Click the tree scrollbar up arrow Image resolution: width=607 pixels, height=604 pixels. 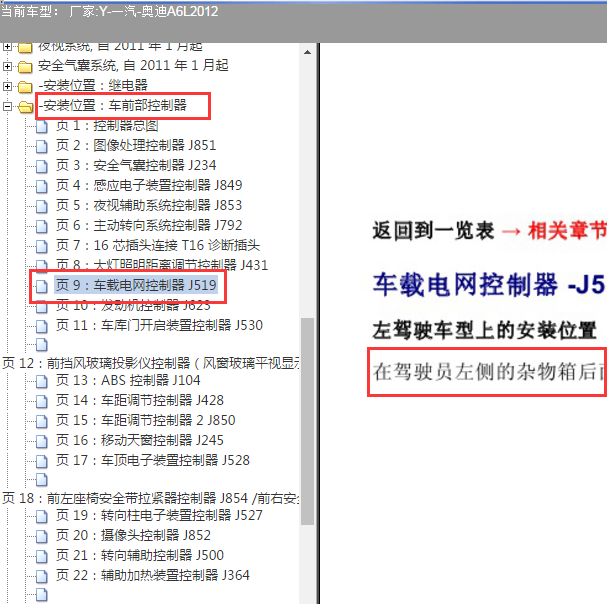click(307, 52)
